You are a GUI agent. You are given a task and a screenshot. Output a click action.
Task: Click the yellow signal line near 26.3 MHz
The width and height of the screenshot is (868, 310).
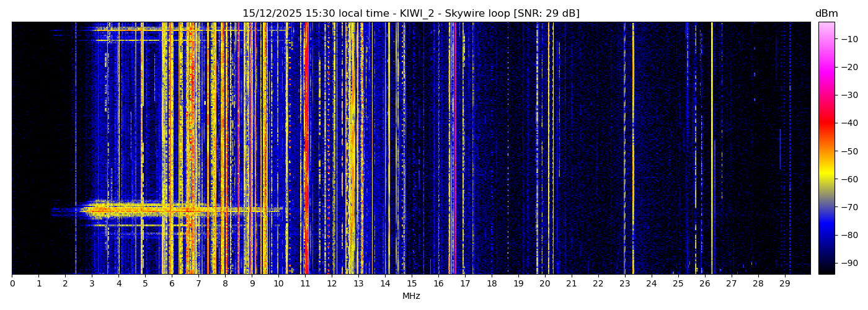[x=712, y=149]
